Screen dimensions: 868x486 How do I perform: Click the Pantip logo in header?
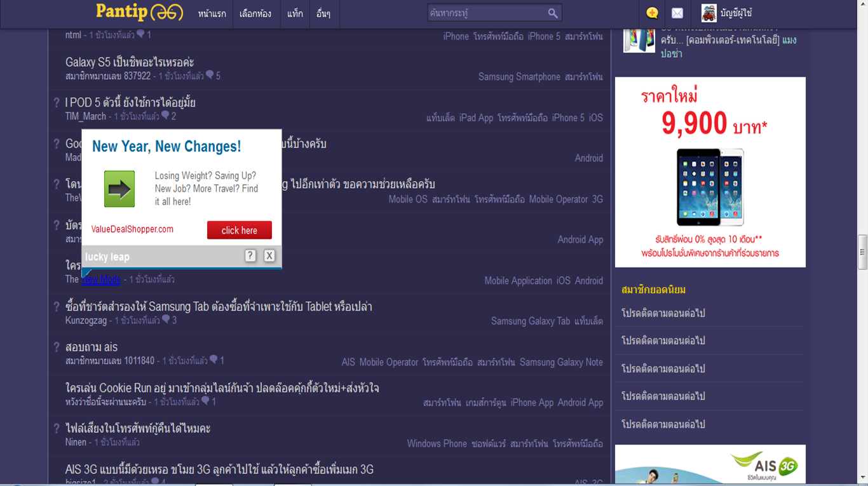(x=139, y=12)
